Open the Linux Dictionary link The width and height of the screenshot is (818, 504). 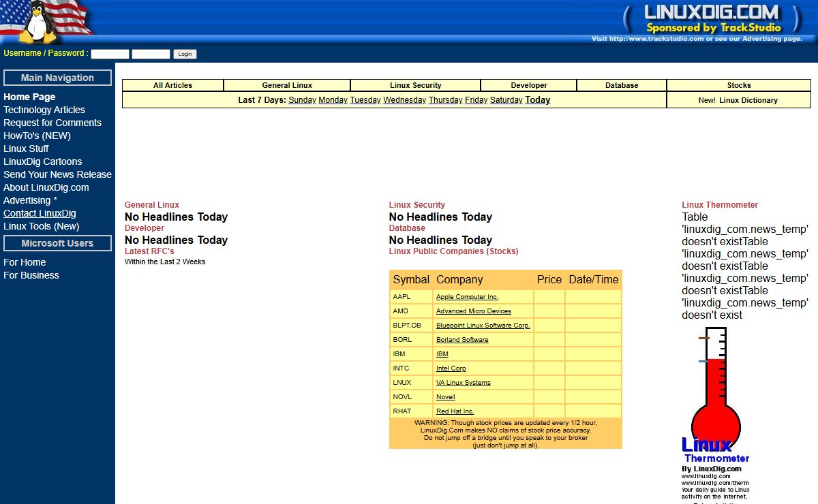click(x=748, y=100)
